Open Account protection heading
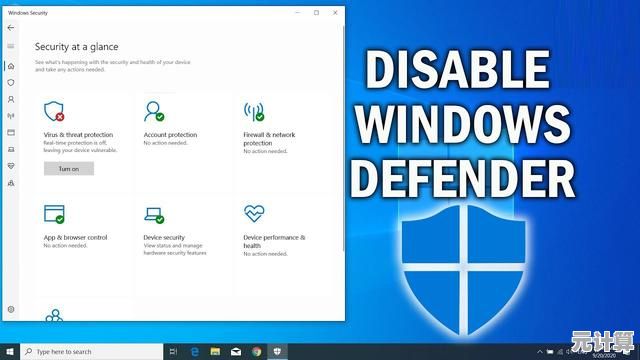The width and height of the screenshot is (640, 360). 170,134
